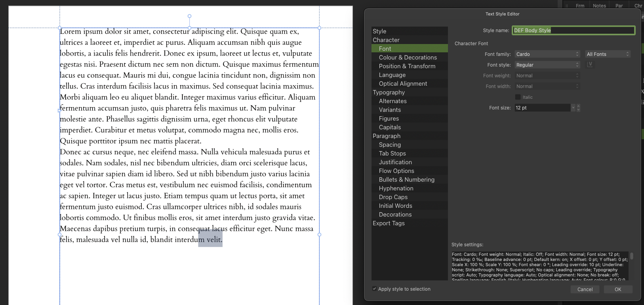Click the text frame rotation handle above the frame
Viewport: 644px width, 305px height.
[189, 16]
